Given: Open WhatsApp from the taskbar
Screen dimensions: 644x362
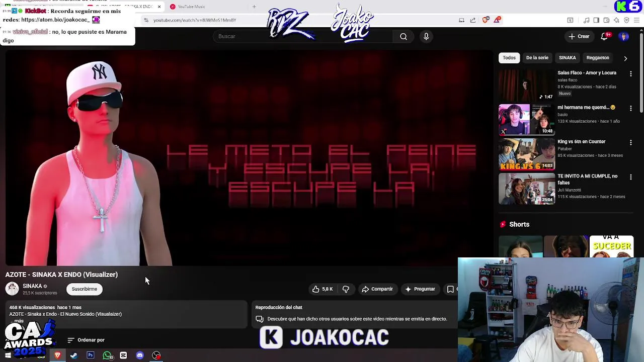Looking at the screenshot, I should 107,355.
